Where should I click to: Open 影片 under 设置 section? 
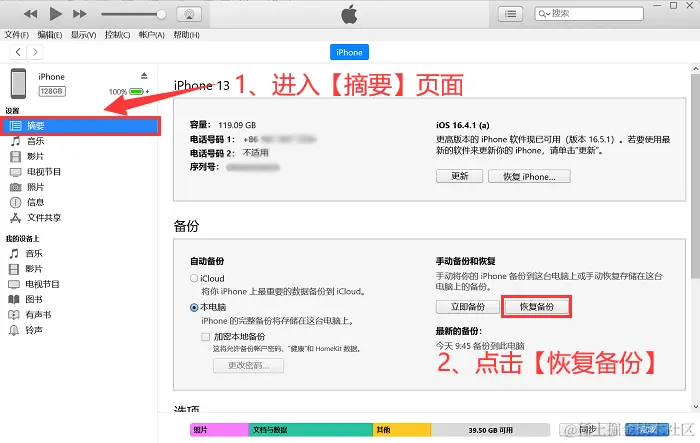click(x=35, y=156)
